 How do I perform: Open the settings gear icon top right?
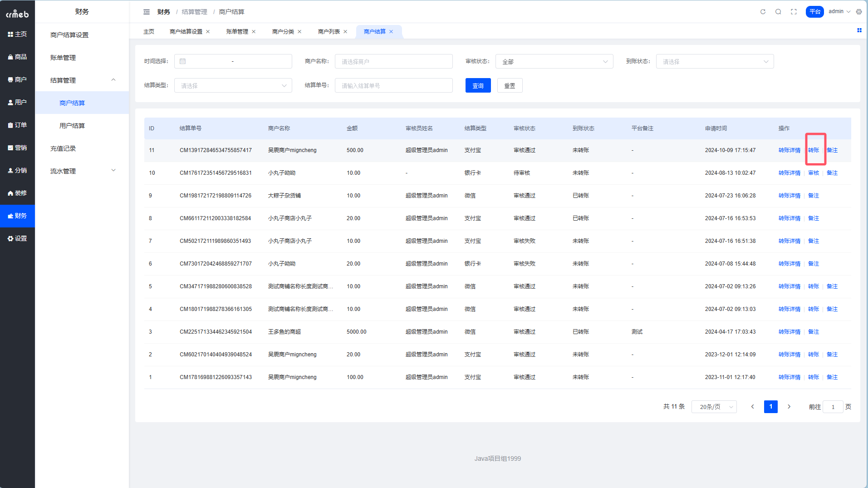[859, 12]
